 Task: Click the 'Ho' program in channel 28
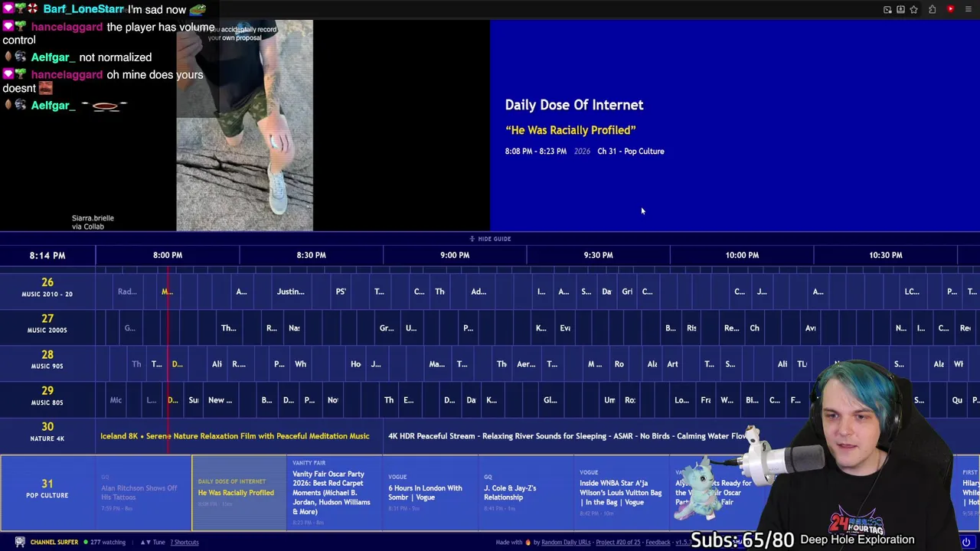355,364
